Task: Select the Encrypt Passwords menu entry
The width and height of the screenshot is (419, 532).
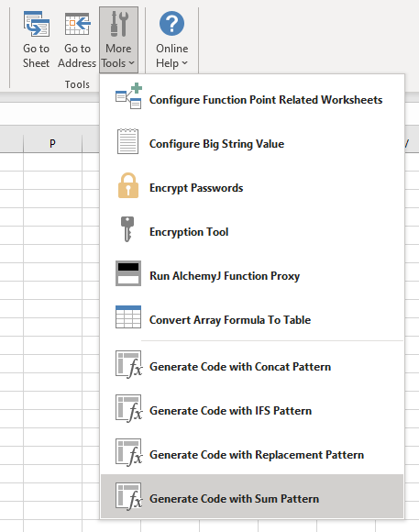Action: click(252, 188)
